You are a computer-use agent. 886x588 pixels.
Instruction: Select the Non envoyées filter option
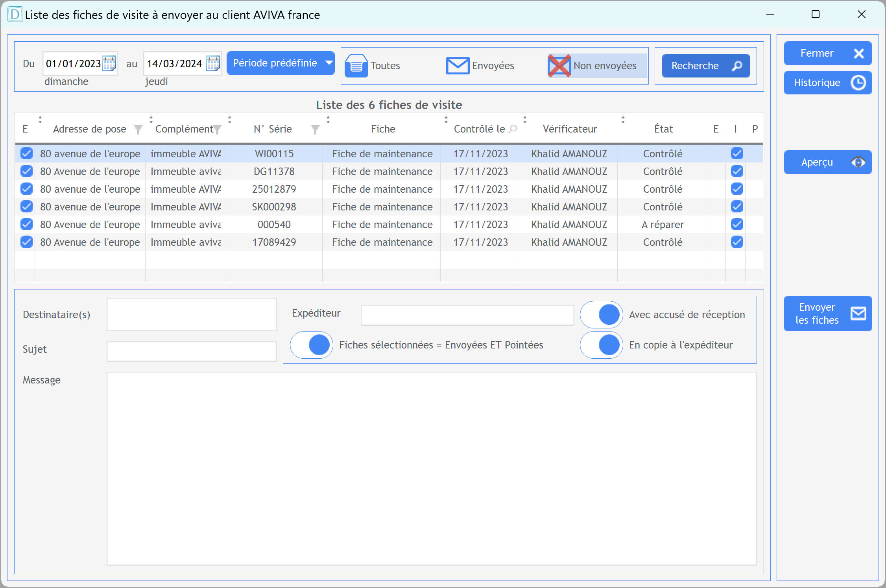pos(597,66)
